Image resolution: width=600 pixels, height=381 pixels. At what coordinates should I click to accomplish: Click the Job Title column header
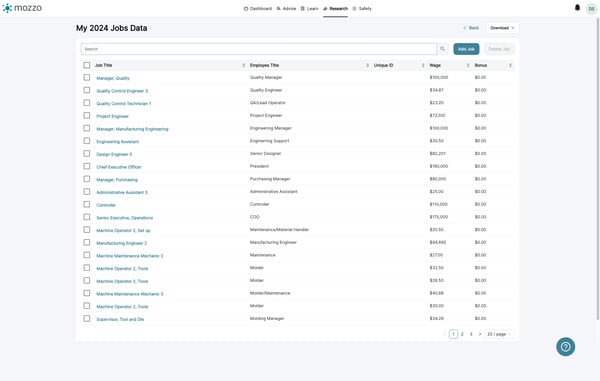tap(103, 65)
